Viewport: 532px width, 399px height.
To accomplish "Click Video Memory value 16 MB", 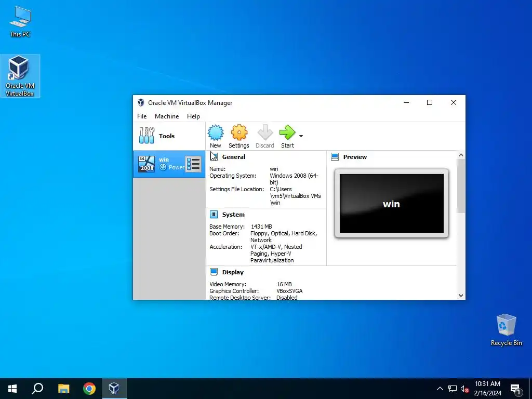I will click(x=284, y=284).
